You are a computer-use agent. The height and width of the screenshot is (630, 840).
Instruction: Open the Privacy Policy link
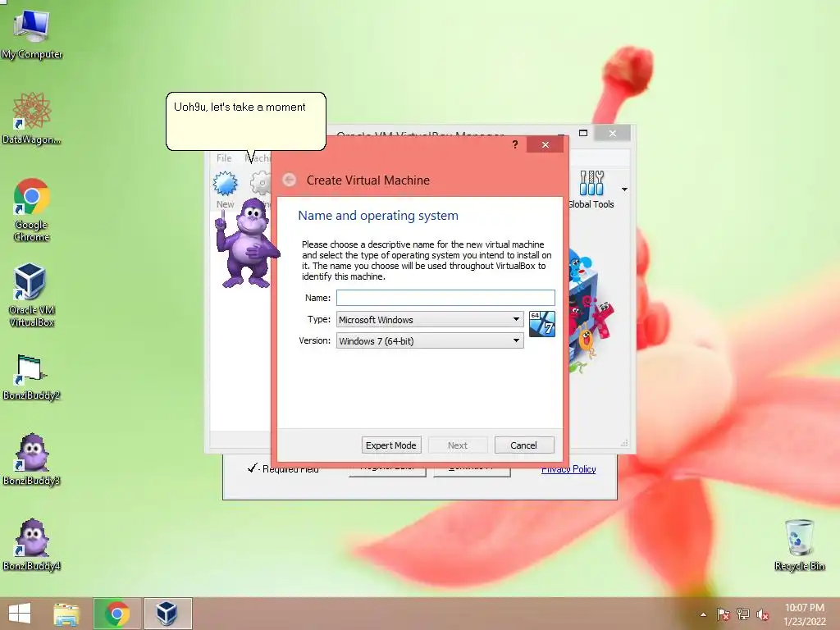[568, 469]
